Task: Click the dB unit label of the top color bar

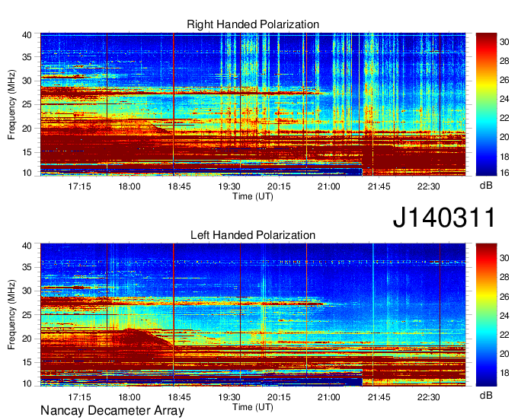Action: coord(486,186)
